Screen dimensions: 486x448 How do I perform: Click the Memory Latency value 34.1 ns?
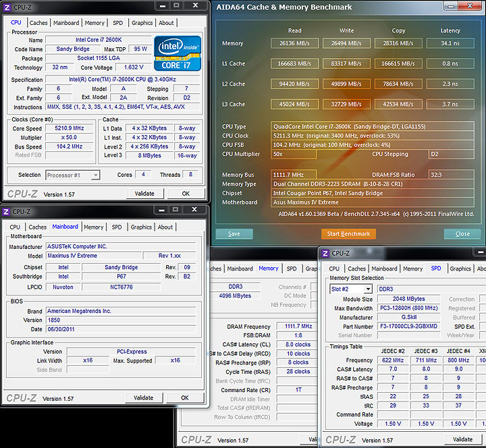[450, 43]
